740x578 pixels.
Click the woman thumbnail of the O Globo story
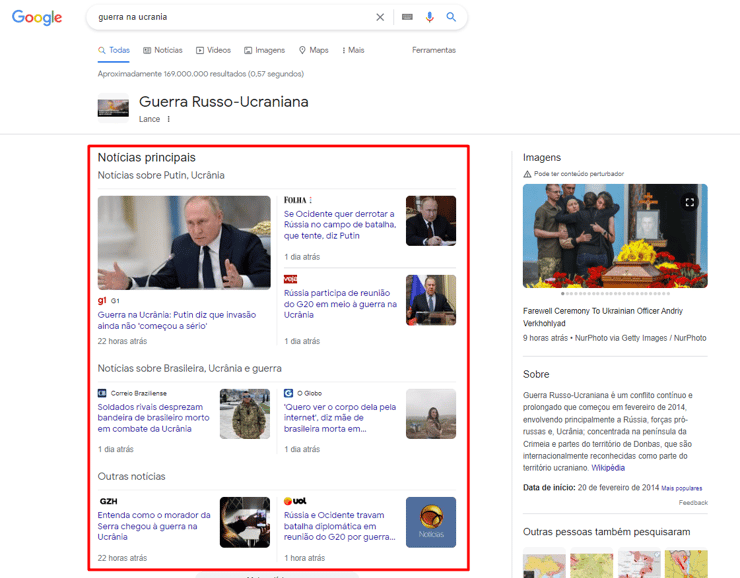tap(431, 414)
